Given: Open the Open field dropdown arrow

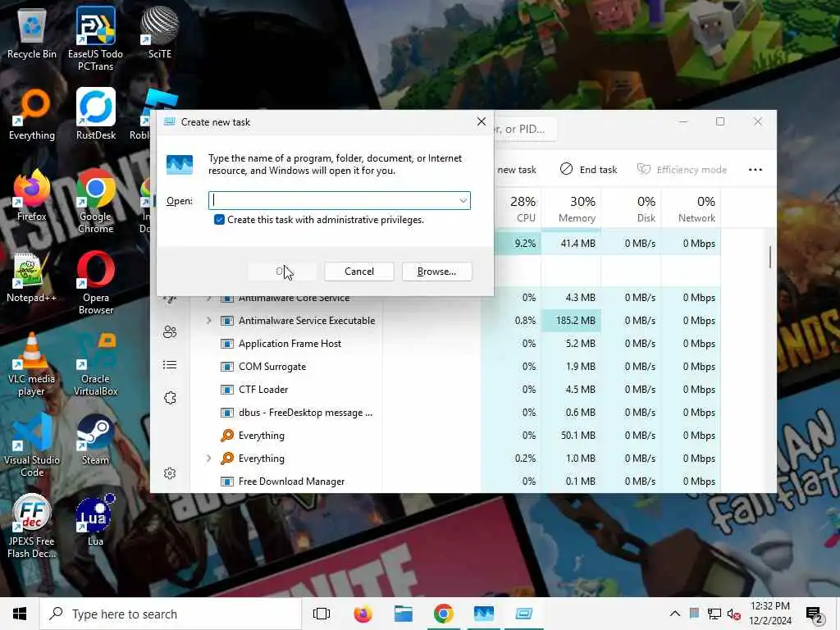Looking at the screenshot, I should coord(463,200).
